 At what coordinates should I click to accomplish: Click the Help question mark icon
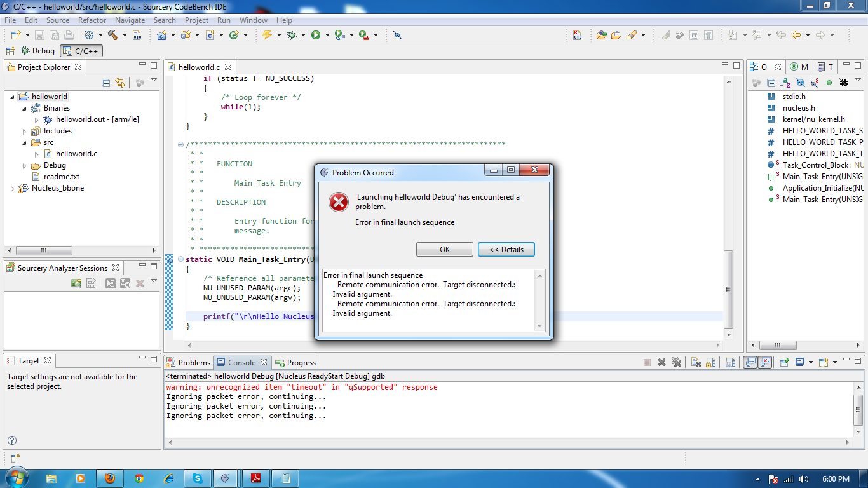[11, 440]
